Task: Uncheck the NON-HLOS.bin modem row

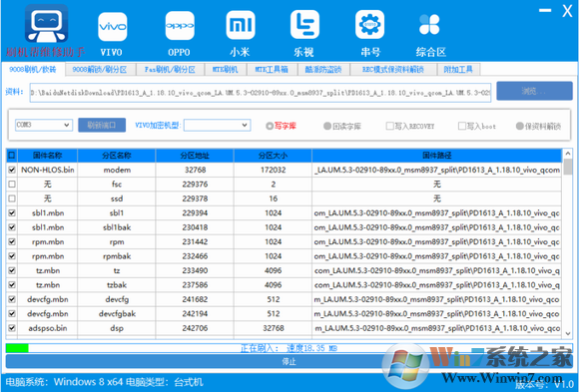Action: pyautogui.click(x=12, y=170)
